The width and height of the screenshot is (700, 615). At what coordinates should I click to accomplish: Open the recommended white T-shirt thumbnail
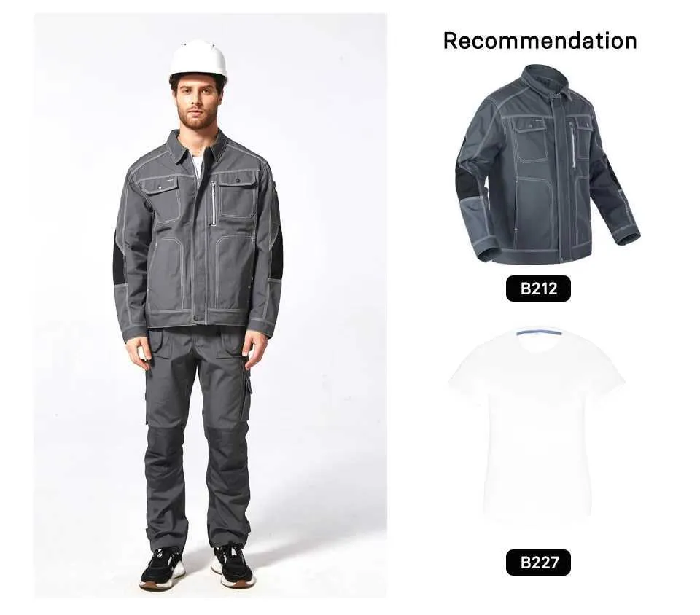(x=537, y=426)
